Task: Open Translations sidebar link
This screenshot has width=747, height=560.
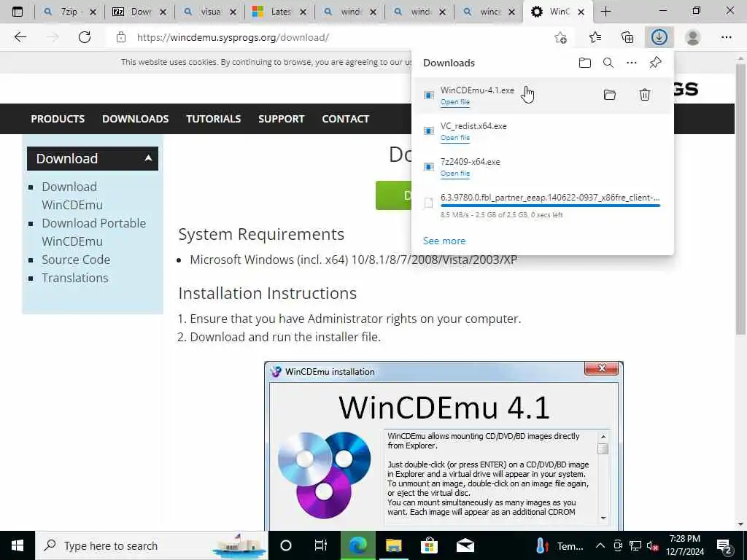Action: coord(75,278)
